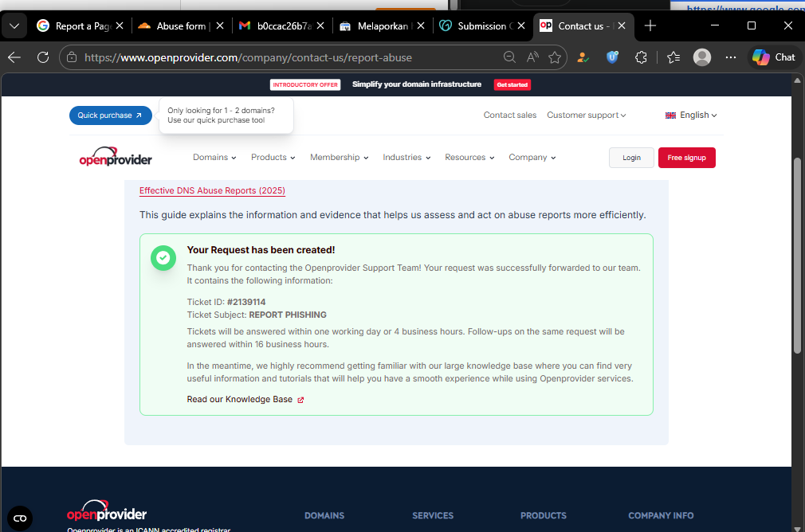805x532 pixels.
Task: Open the Read our Knowledge Base link
Action: tap(239, 399)
